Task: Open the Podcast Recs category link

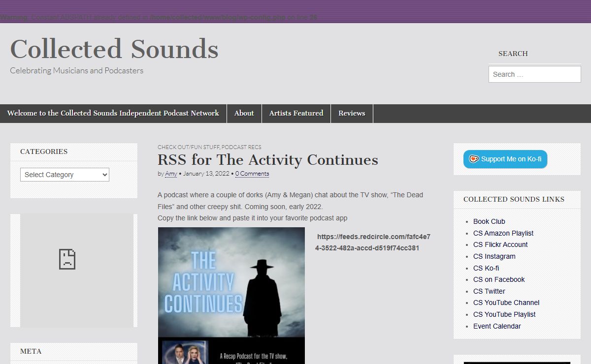Action: [x=241, y=147]
